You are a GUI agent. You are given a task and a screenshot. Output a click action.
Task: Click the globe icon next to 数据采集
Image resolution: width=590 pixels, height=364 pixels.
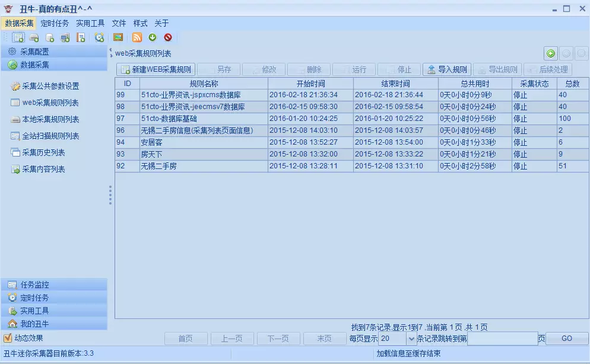click(12, 65)
